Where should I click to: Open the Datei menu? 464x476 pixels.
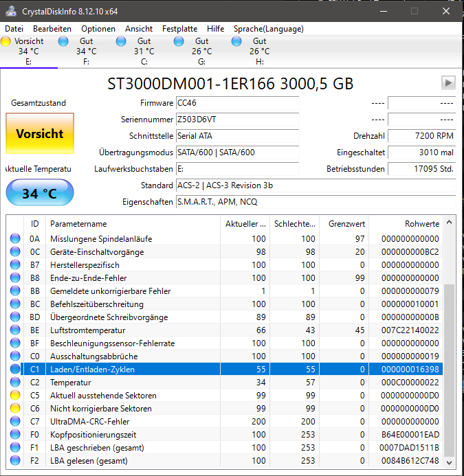[14, 29]
